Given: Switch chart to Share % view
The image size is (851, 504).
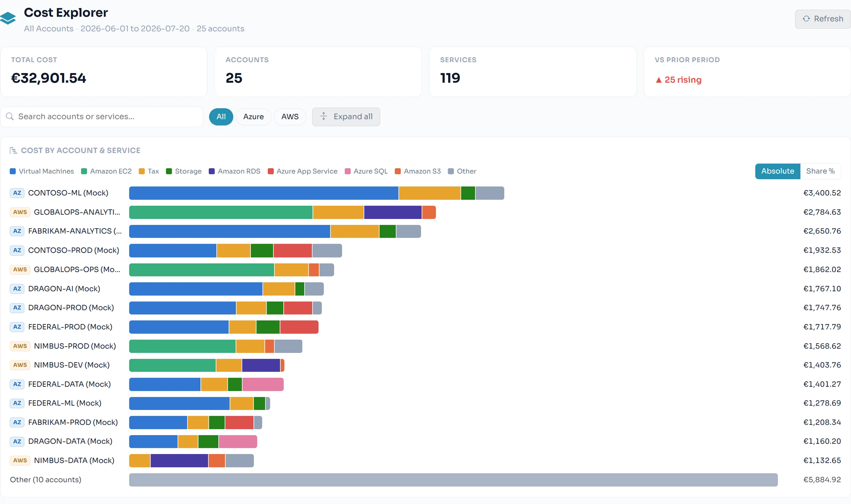Looking at the screenshot, I should (821, 171).
